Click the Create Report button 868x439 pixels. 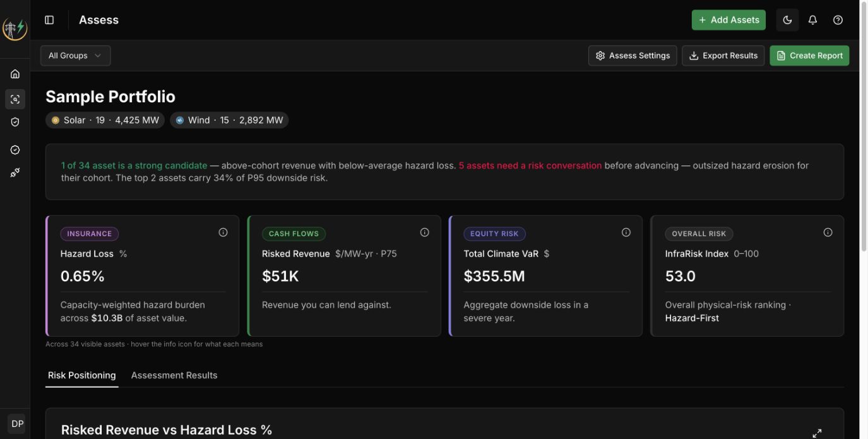tap(809, 56)
